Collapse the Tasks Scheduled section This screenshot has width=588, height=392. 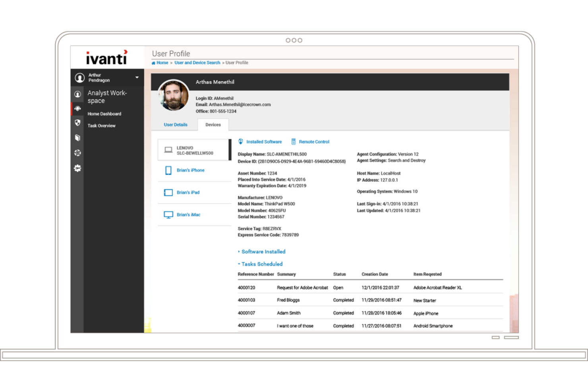tap(260, 264)
